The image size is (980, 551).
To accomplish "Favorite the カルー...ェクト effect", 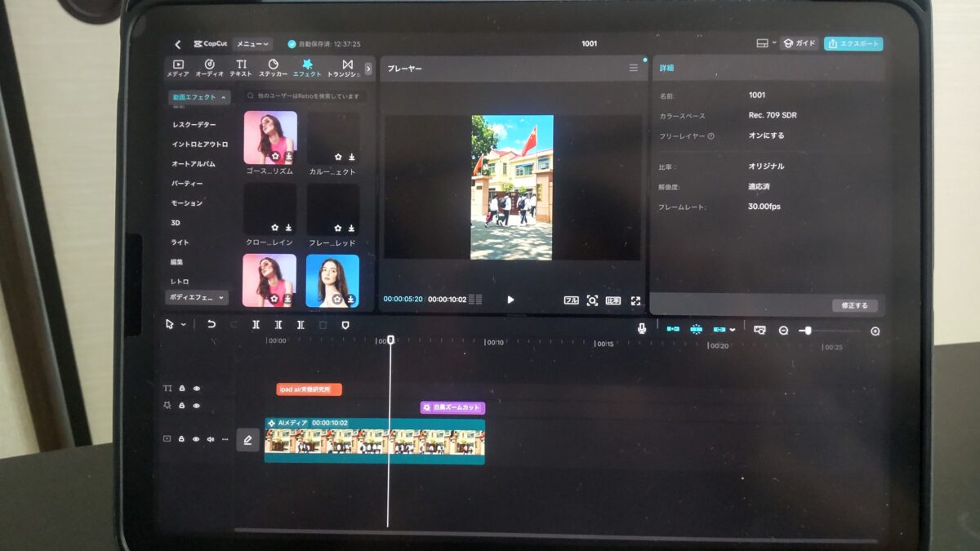I will (338, 157).
